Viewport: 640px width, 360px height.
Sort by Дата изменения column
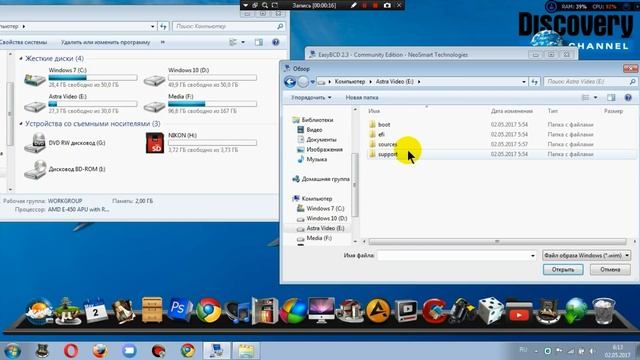click(511, 111)
